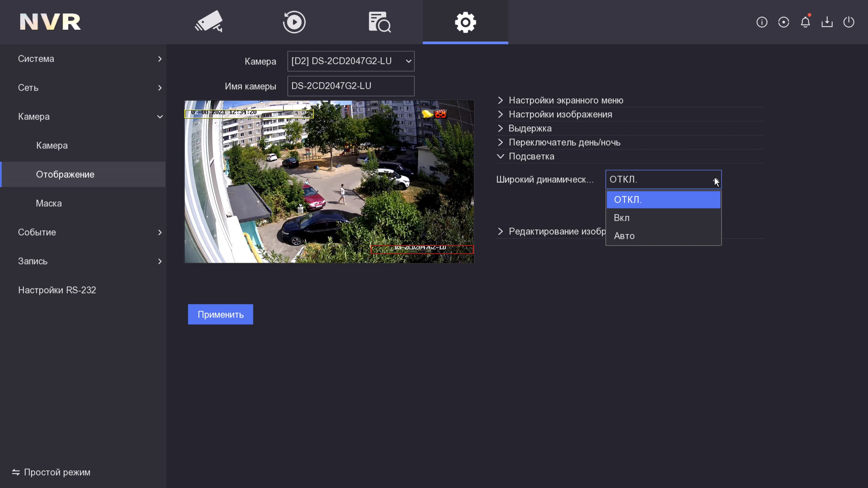Open live view camera icon
The width and height of the screenshot is (868, 488).
coord(209,22)
